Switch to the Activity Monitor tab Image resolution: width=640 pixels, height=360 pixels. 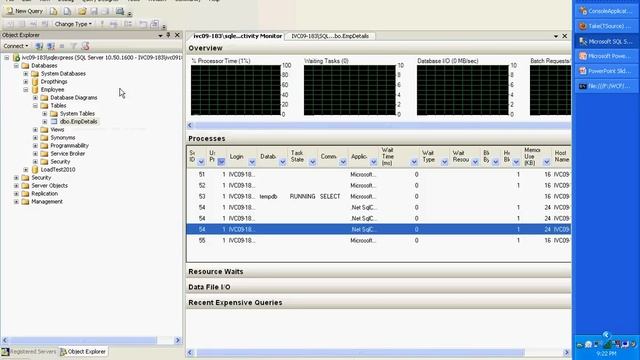(237, 36)
